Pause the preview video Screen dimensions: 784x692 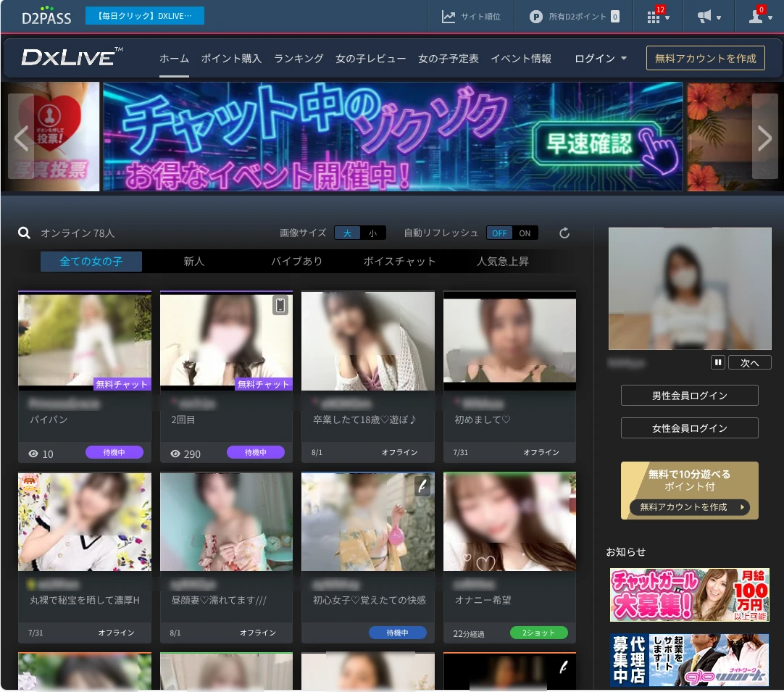click(x=718, y=362)
